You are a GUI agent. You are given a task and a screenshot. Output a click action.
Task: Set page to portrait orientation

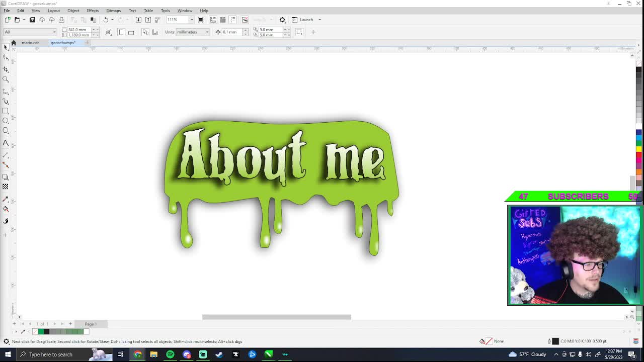click(x=121, y=32)
